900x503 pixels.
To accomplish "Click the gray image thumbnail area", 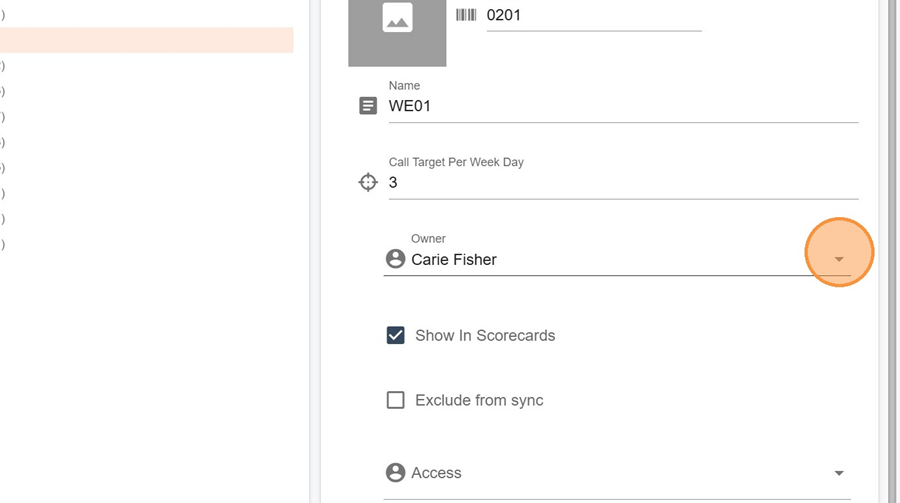I will (x=372, y=45).
